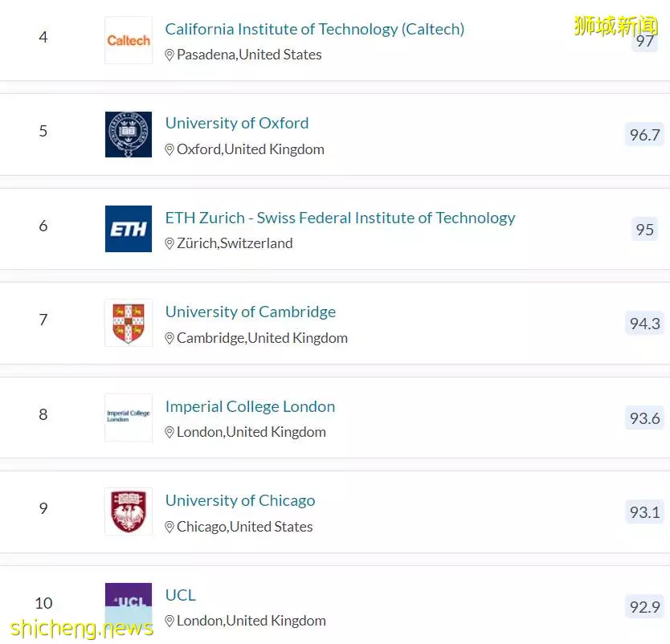
Task: Click the 93.1 score badge for Chicago
Action: 644,512
